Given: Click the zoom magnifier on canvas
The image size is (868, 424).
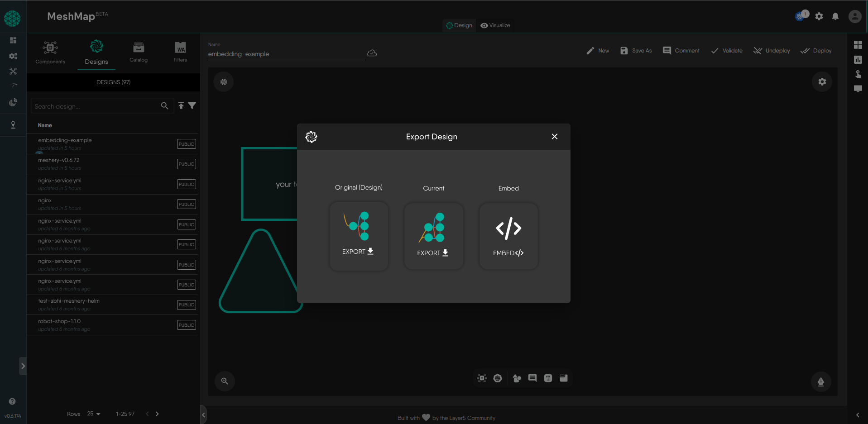Looking at the screenshot, I should [x=225, y=381].
